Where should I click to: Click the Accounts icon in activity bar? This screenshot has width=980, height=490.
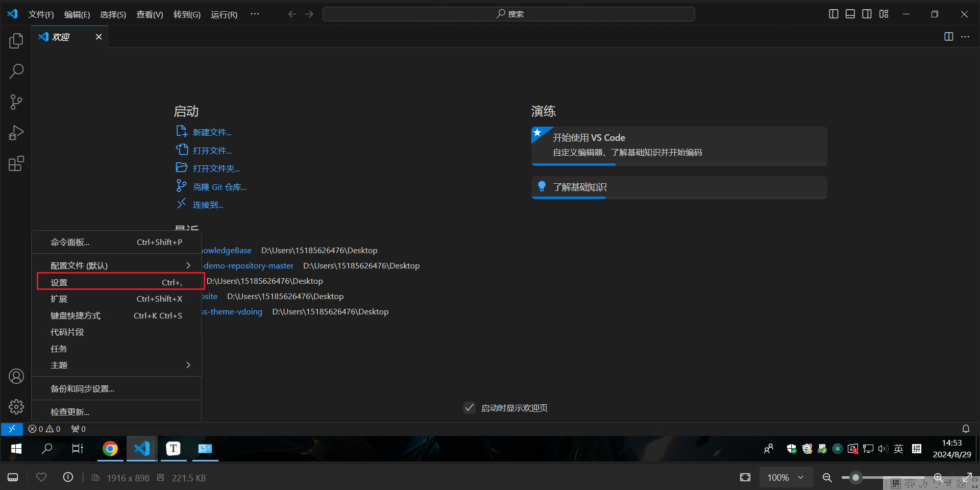click(x=16, y=376)
